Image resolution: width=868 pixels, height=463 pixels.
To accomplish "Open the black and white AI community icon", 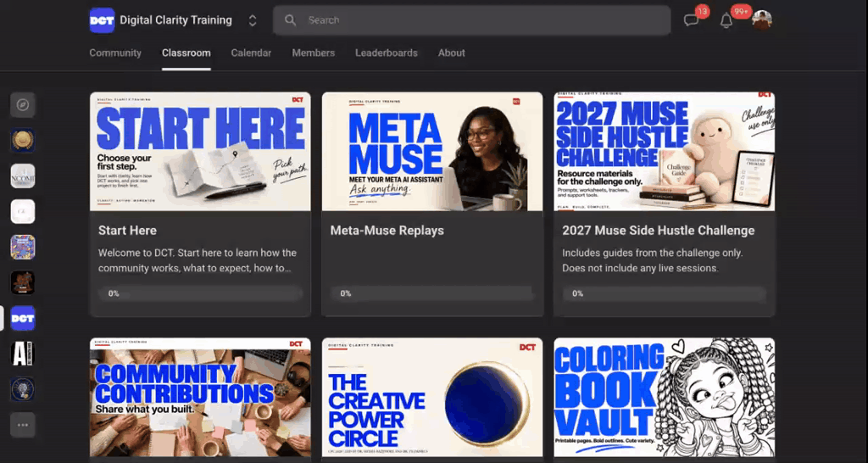I will [x=23, y=354].
